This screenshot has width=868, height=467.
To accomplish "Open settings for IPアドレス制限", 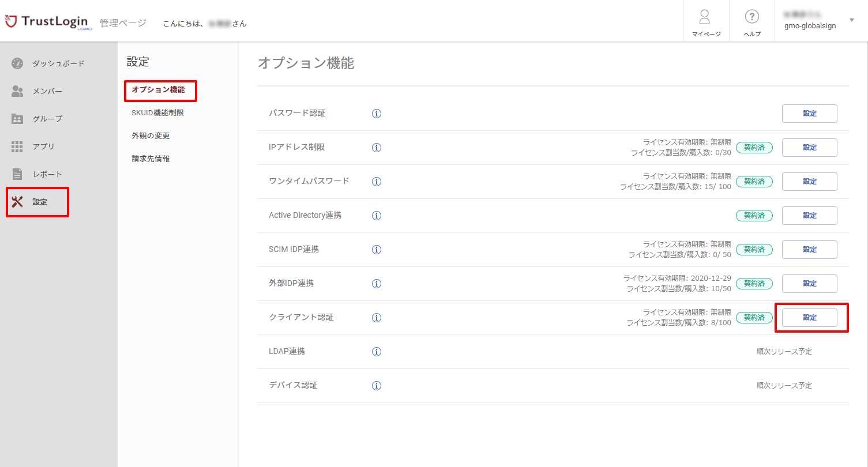I will pyautogui.click(x=809, y=148).
